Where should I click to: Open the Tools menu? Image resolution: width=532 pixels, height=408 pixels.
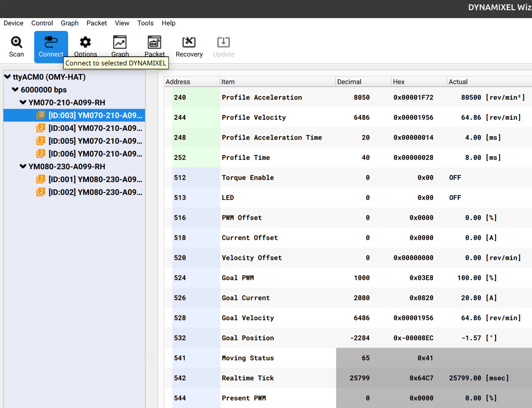pos(145,23)
